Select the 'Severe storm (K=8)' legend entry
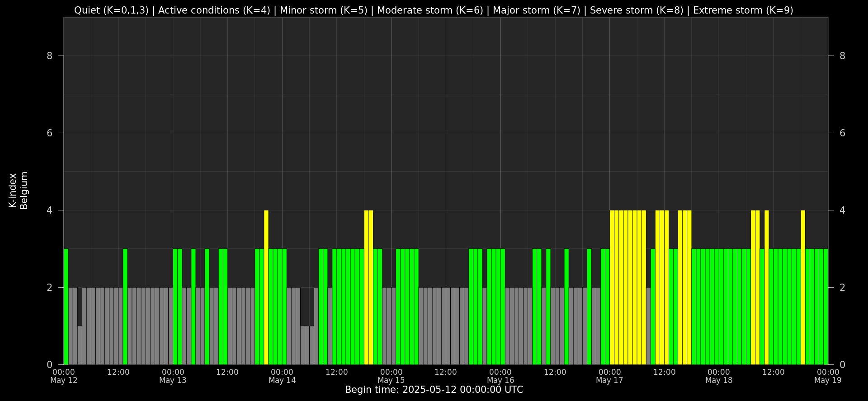The width and height of the screenshot is (868, 401). coord(637,10)
